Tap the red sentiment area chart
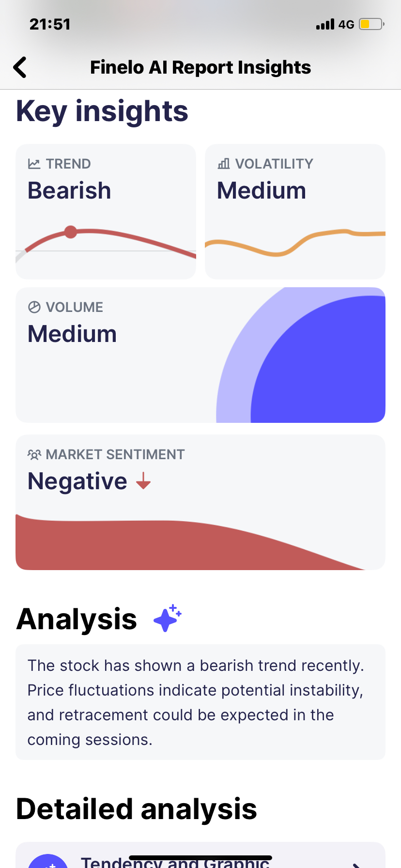Screen dimensions: 401x868 [x=191, y=542]
